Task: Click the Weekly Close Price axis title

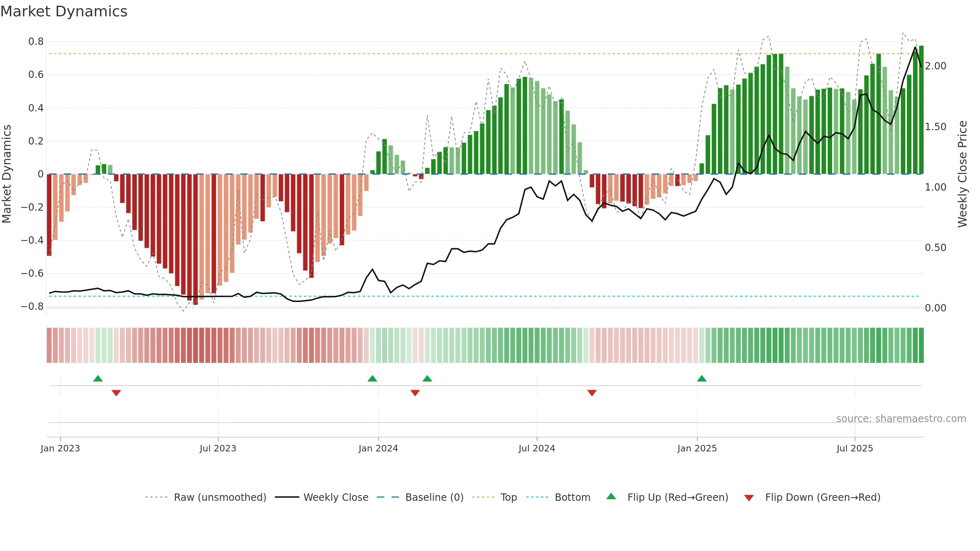Action: 963,174
